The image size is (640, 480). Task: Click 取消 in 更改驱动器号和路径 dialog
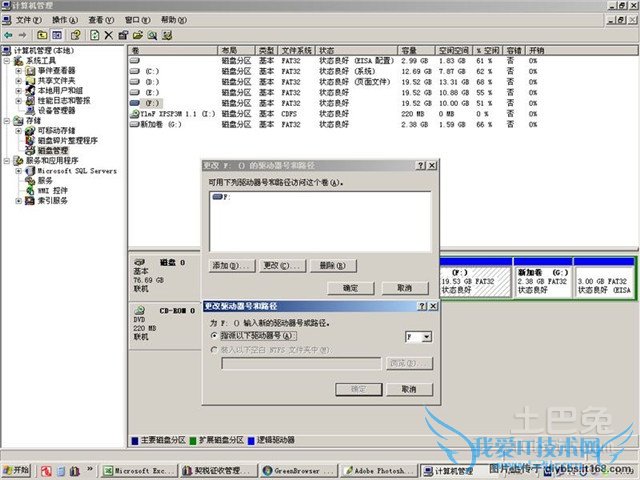pos(409,389)
